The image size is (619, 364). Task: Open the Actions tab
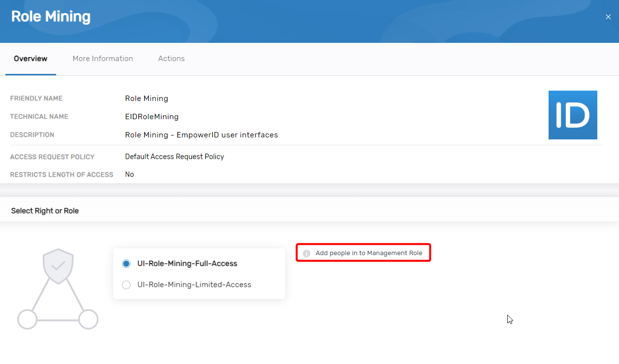[171, 58]
